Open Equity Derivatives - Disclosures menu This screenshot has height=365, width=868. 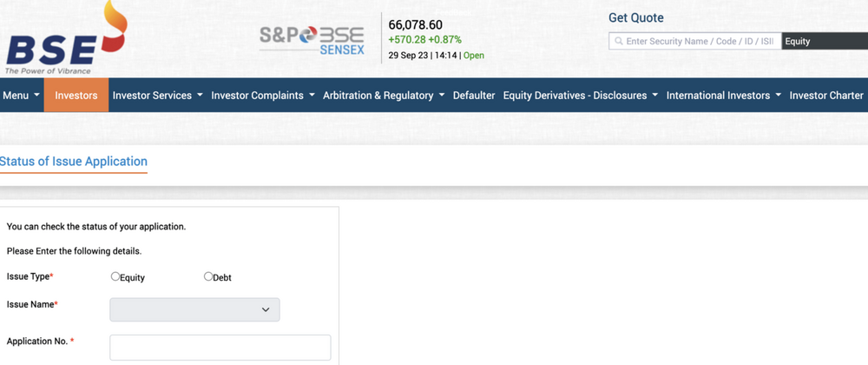pyautogui.click(x=580, y=96)
